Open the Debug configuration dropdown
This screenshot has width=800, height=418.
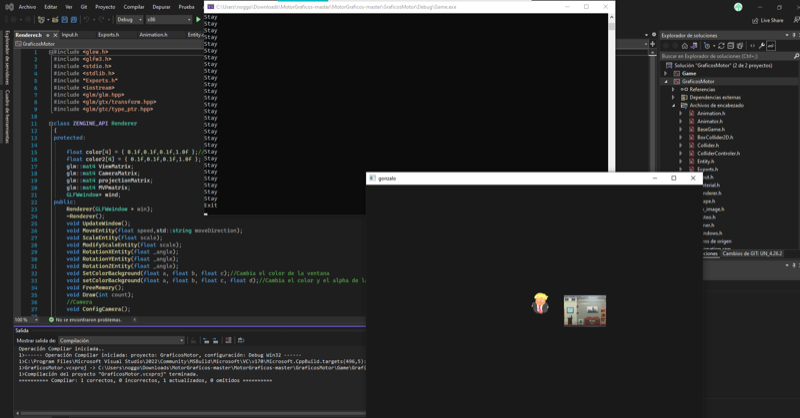128,19
